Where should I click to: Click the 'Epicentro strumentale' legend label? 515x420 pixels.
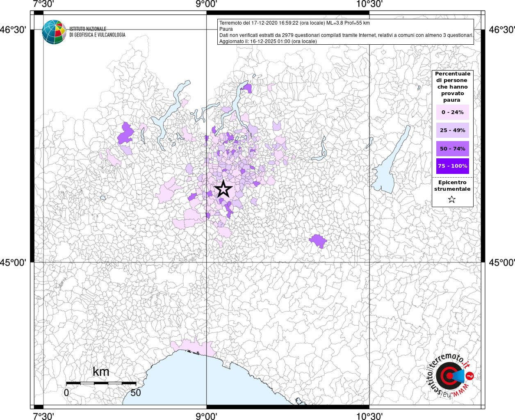[452, 186]
